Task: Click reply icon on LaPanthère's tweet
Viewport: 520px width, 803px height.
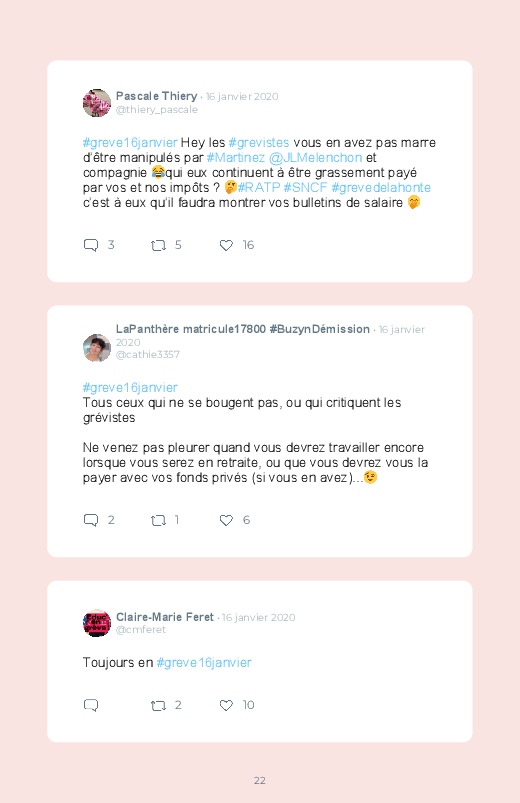Action: (x=91, y=520)
